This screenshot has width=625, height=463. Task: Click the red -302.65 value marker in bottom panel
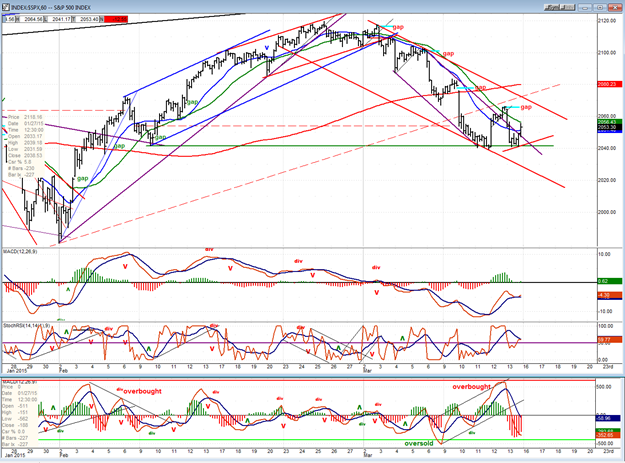point(608,435)
